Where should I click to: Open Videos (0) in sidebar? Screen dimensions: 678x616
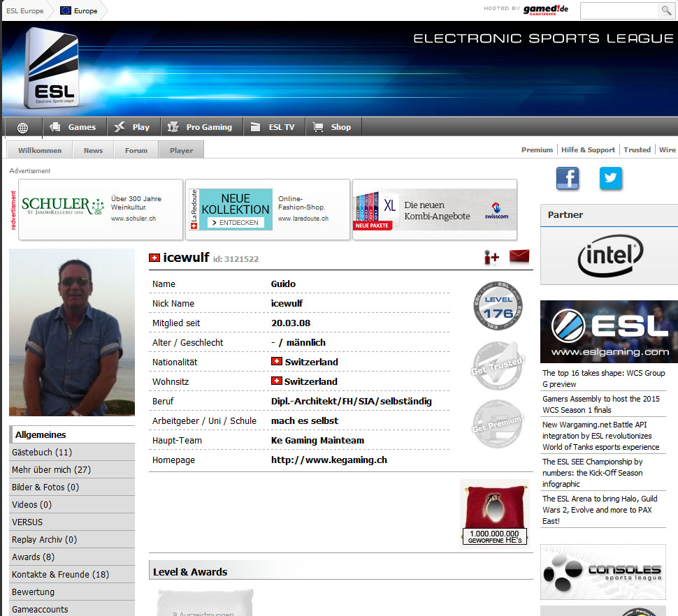coord(72,504)
